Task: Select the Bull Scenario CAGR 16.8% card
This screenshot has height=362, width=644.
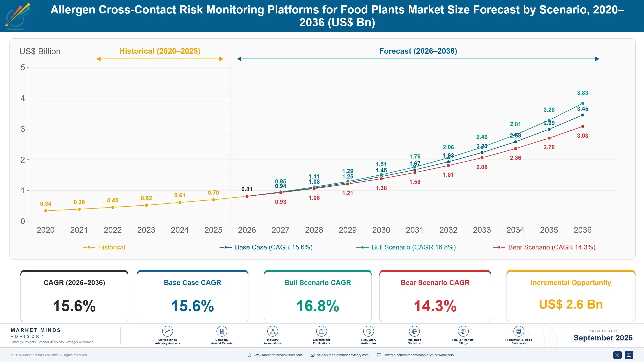Action: (x=318, y=296)
